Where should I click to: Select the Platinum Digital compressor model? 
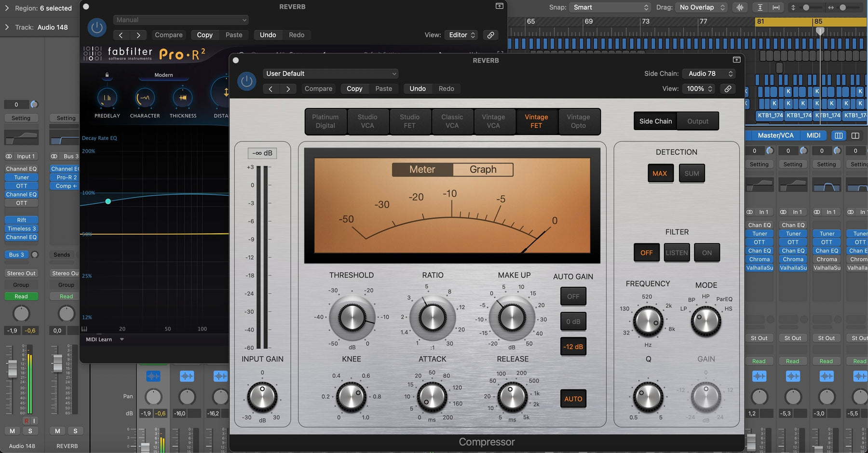325,121
